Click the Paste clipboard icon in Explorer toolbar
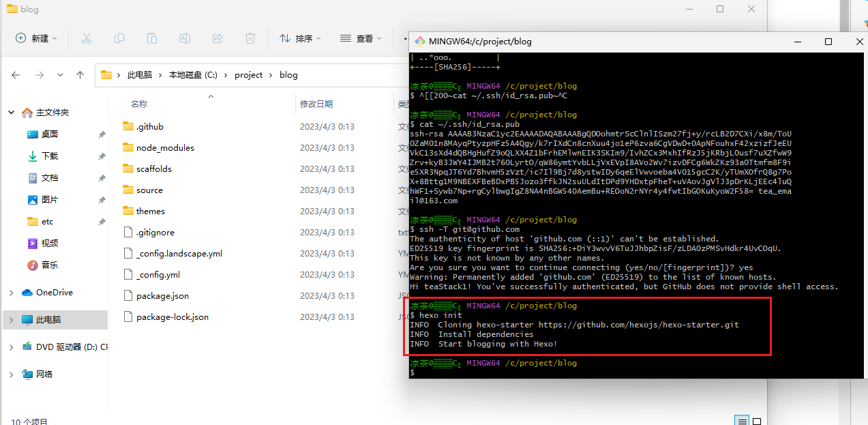This screenshot has width=868, height=425. tap(152, 38)
